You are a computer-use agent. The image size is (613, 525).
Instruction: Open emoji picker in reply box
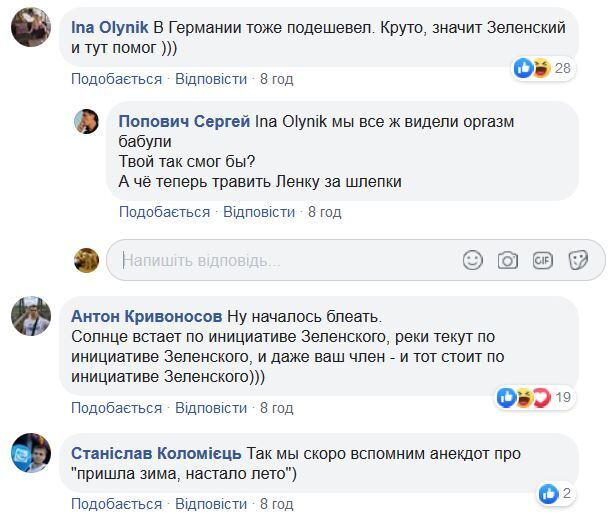coord(473,260)
